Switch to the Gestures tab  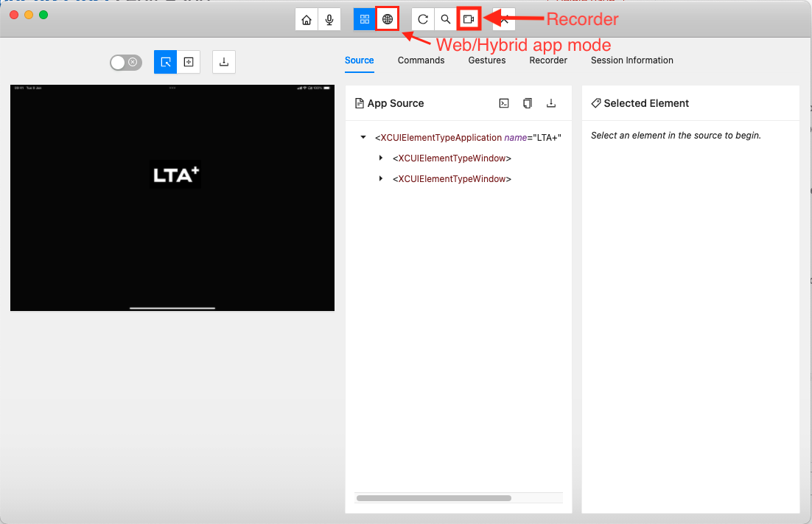tap(486, 60)
